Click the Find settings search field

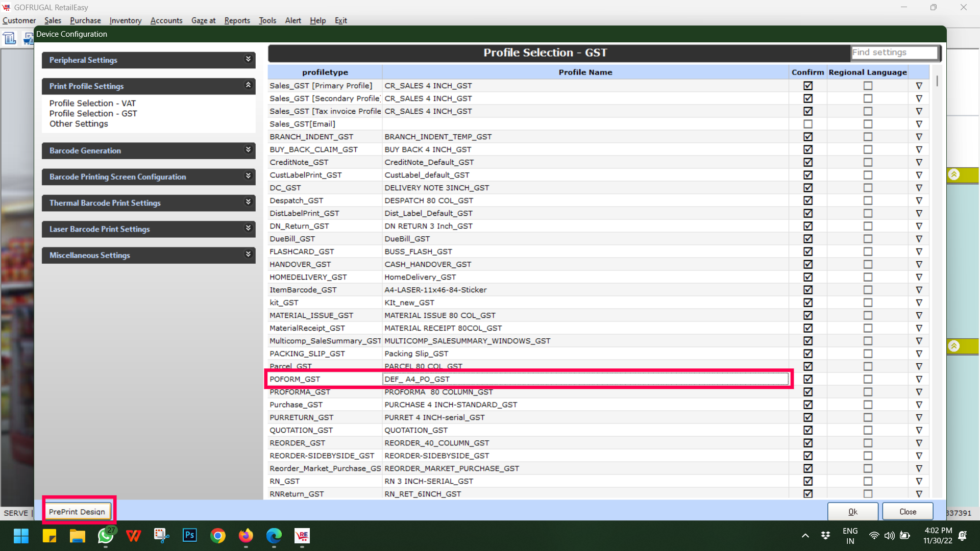894,52
